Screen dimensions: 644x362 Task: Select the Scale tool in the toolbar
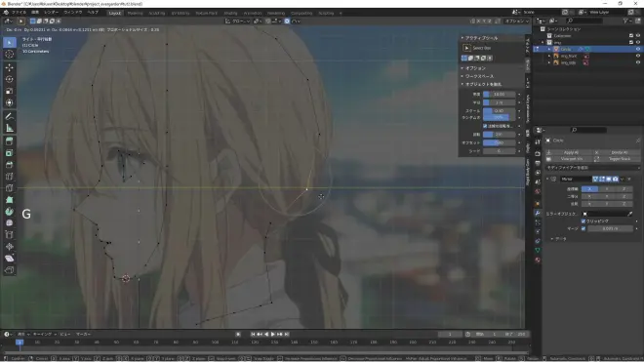[x=10, y=91]
